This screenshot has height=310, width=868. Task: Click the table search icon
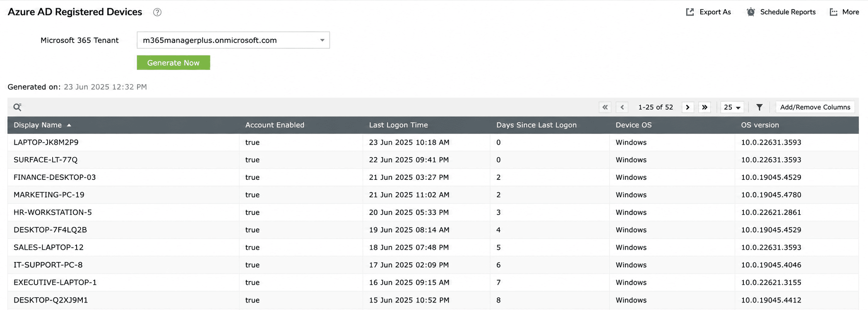[17, 107]
